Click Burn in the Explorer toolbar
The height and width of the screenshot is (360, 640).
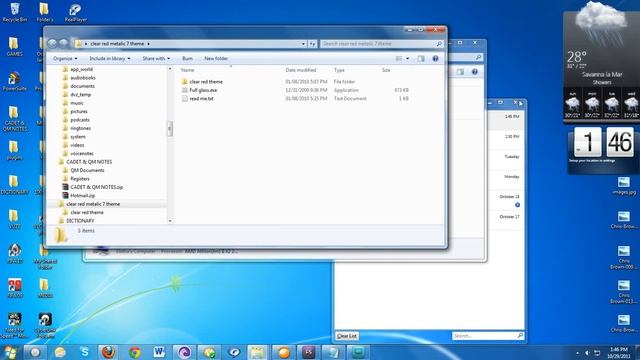point(187,59)
